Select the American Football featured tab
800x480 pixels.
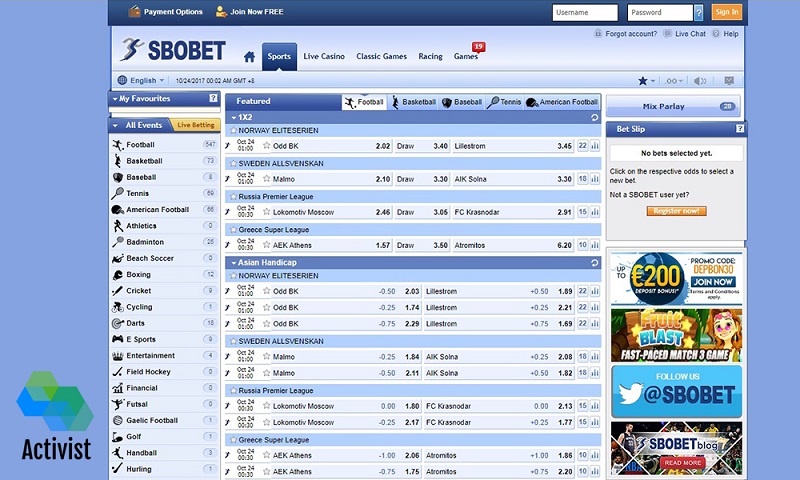pyautogui.click(x=562, y=102)
